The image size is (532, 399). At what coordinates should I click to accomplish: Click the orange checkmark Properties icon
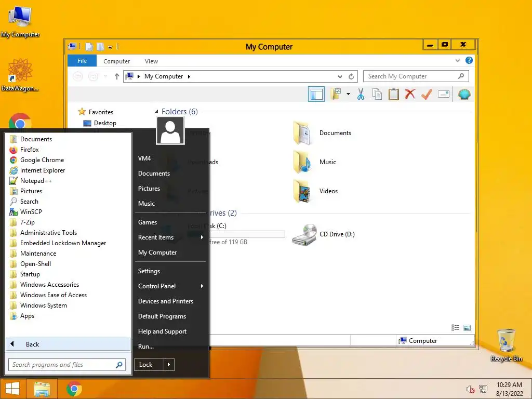[427, 94]
